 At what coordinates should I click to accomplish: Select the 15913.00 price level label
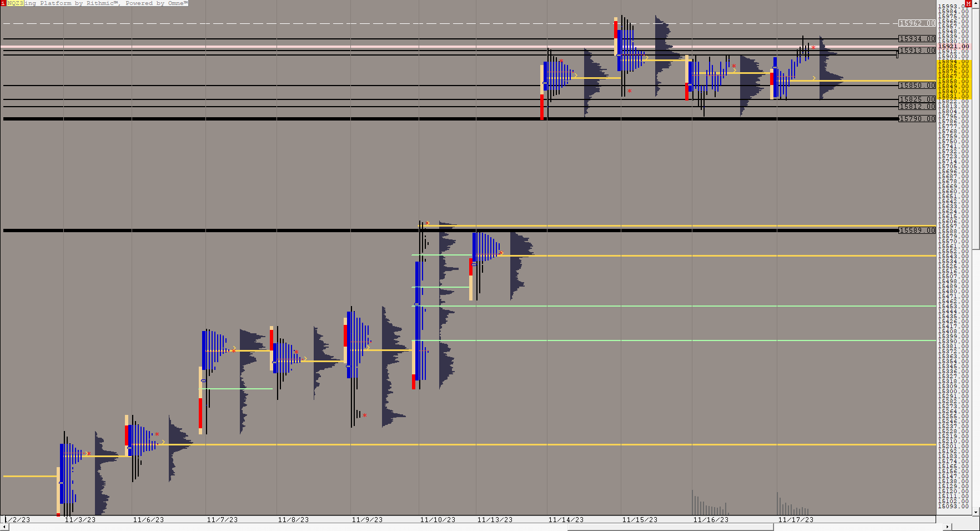click(917, 51)
